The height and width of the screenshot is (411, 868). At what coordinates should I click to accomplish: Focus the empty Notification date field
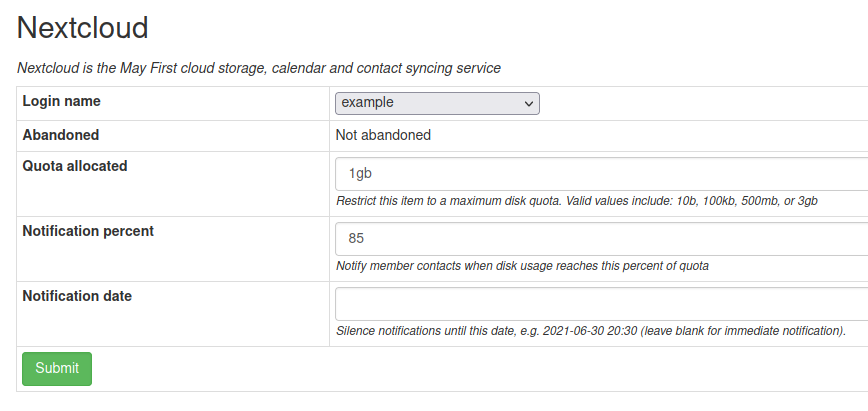tap(602, 304)
